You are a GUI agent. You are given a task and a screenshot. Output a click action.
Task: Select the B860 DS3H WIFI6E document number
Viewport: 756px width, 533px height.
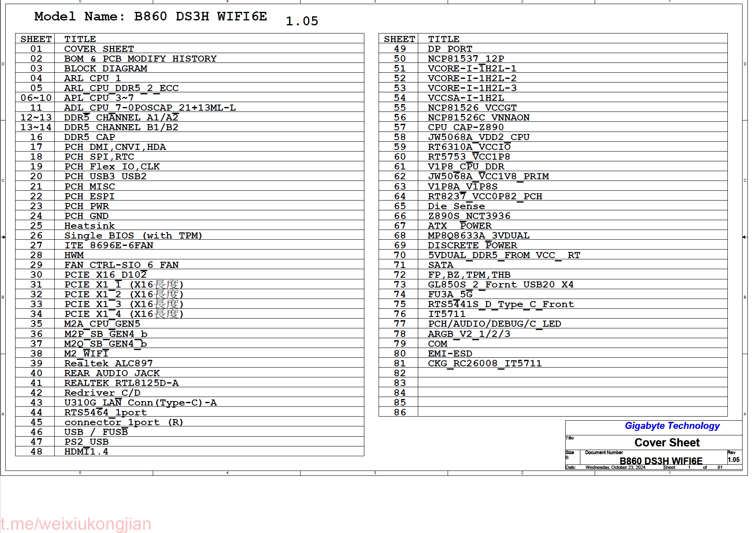click(660, 459)
